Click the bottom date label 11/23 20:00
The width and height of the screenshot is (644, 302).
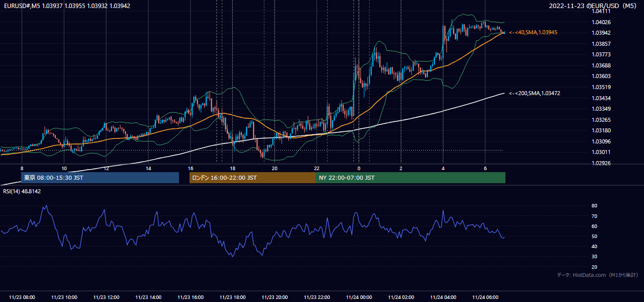tap(275, 297)
